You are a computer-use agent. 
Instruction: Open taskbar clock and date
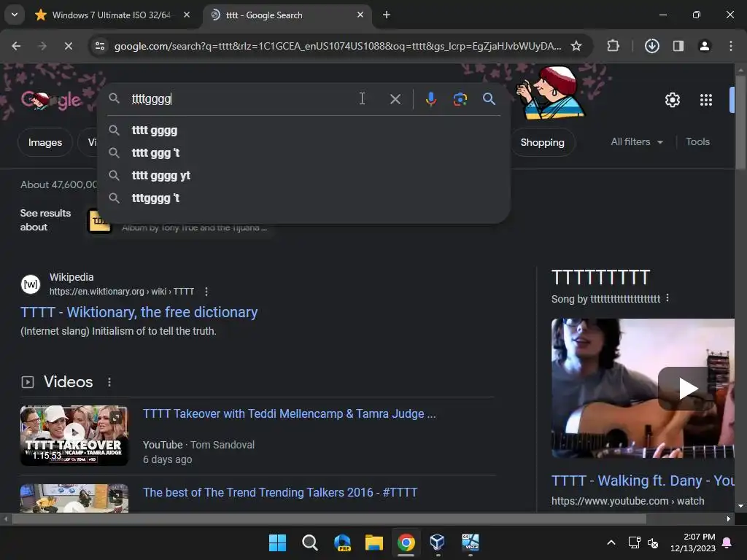tap(693, 542)
